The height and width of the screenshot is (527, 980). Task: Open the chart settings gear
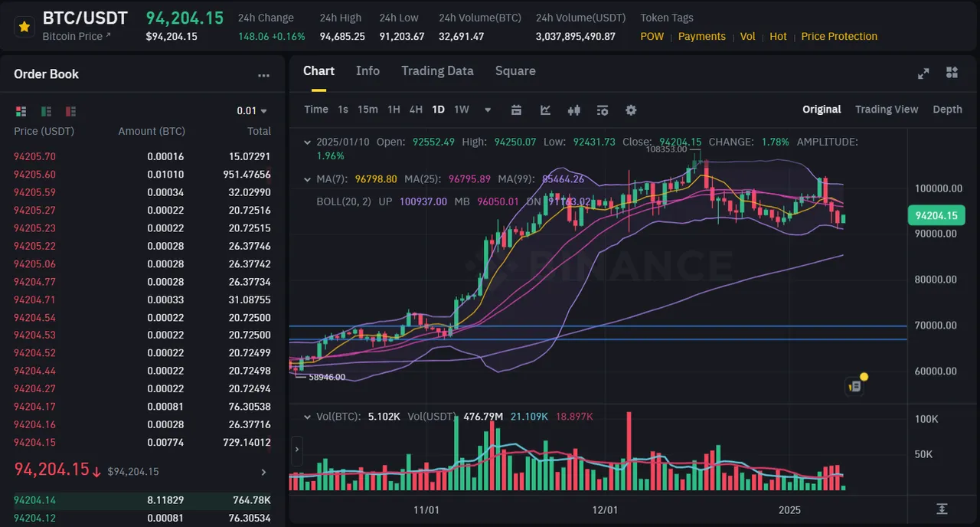631,110
